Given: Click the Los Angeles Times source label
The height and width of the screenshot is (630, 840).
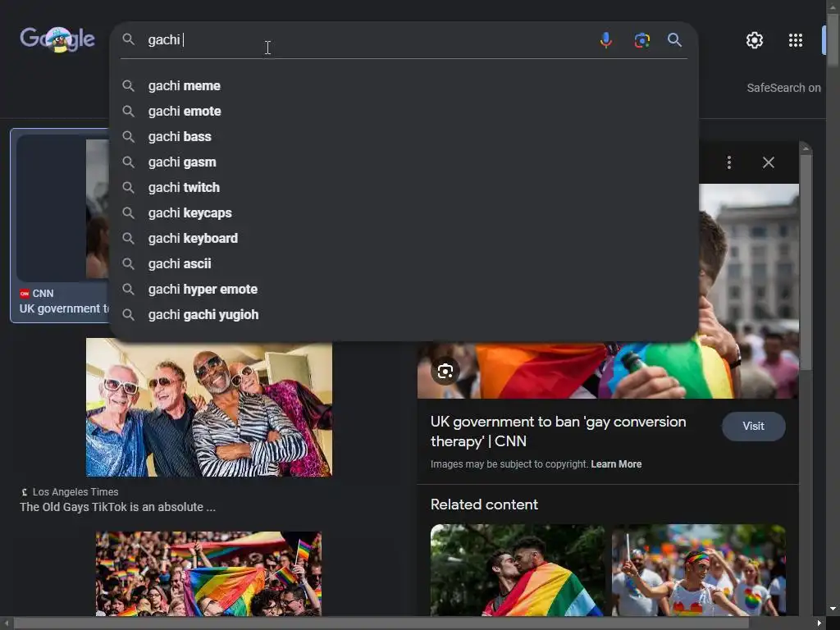Looking at the screenshot, I should tap(70, 492).
